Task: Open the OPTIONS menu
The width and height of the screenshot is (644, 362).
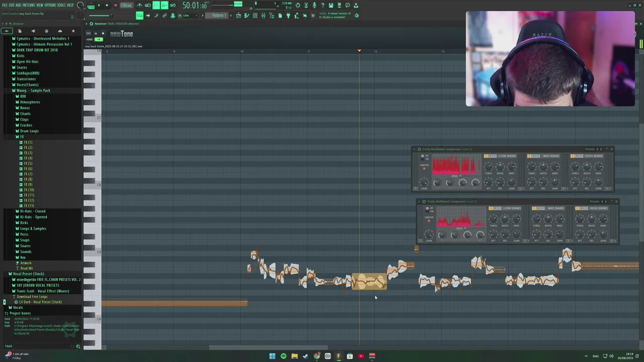Action: (x=50, y=5)
